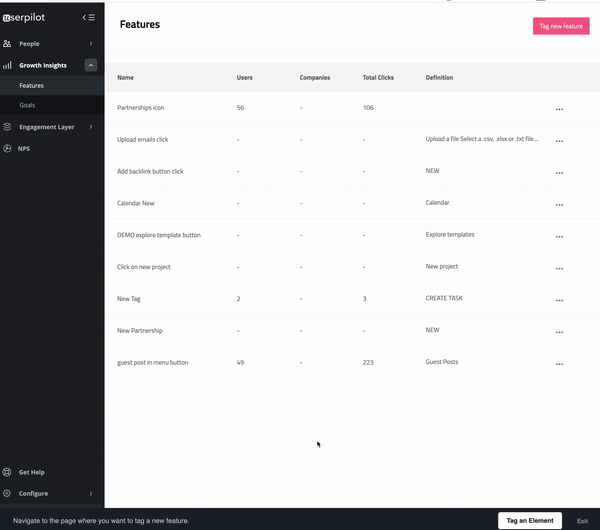The height and width of the screenshot is (530, 600).
Task: Click Exit in the bottom bar
Action: (x=582, y=521)
